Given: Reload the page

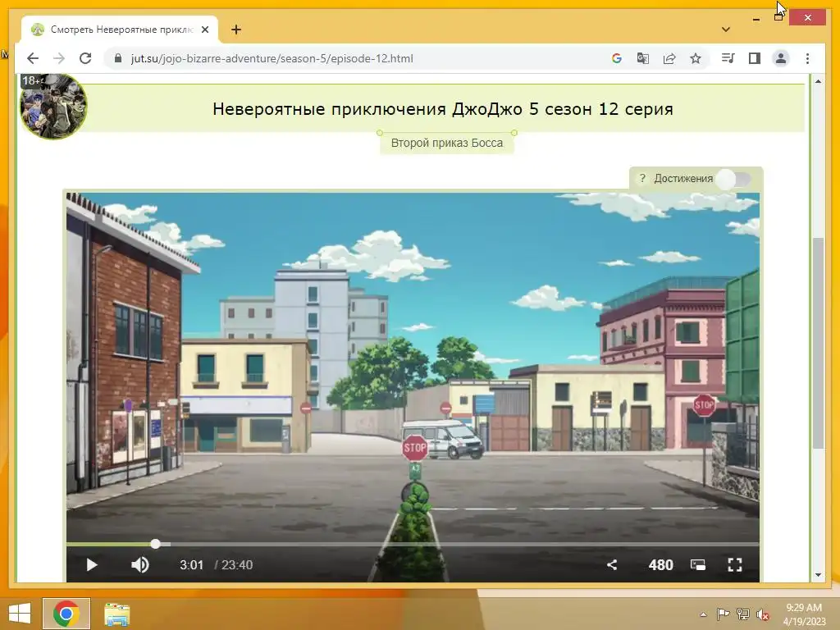Looking at the screenshot, I should [x=85, y=58].
